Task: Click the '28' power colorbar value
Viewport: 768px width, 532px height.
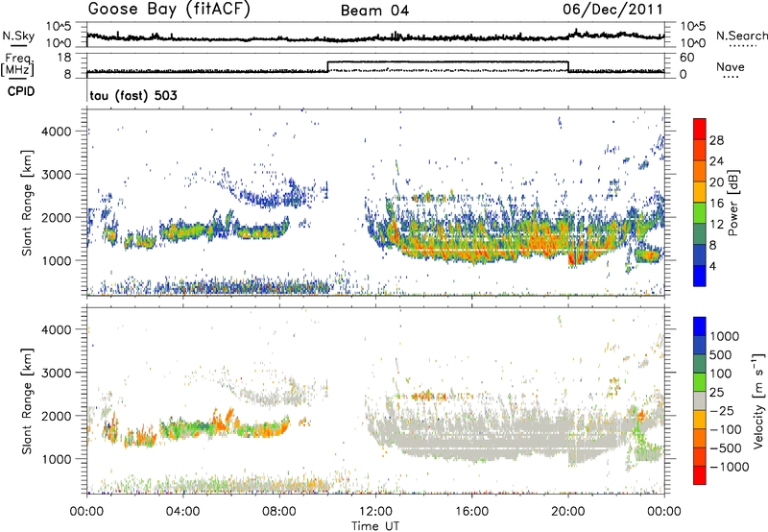Action: [716, 140]
